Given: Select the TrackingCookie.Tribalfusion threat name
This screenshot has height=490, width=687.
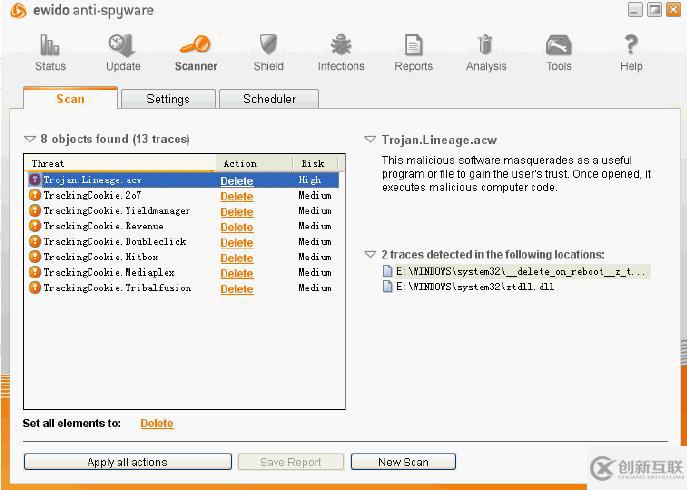Looking at the screenshot, I should click(x=117, y=288).
